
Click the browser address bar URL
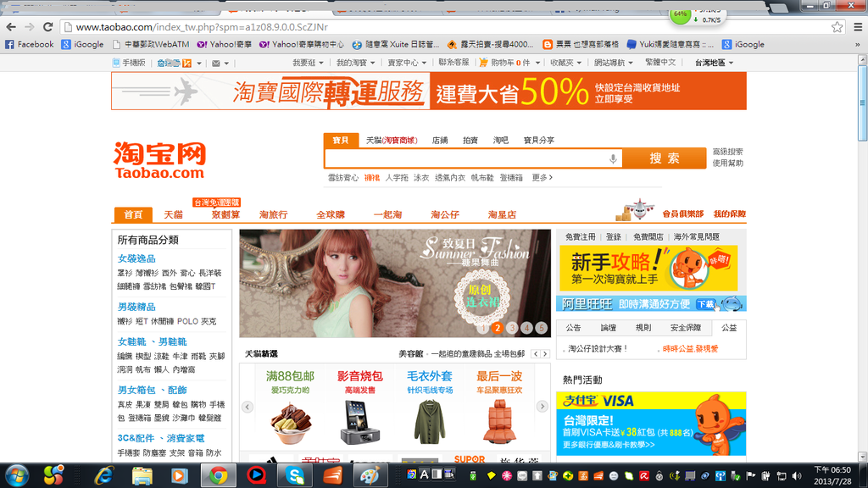coord(202,26)
